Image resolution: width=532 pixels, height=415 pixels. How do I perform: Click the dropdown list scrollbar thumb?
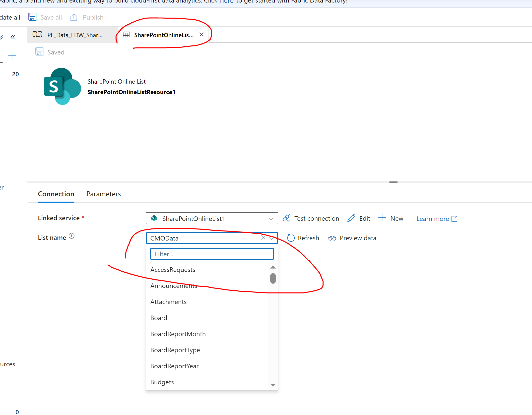click(273, 278)
